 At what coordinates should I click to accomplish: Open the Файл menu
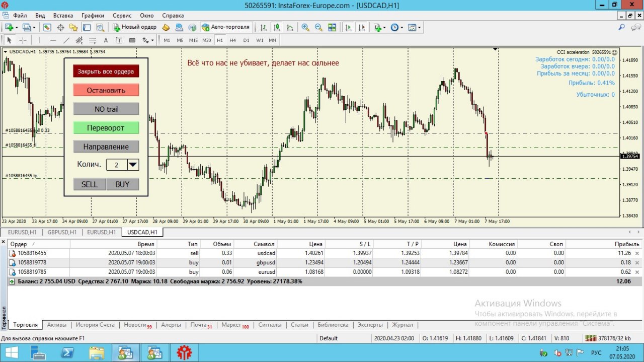[x=20, y=16]
